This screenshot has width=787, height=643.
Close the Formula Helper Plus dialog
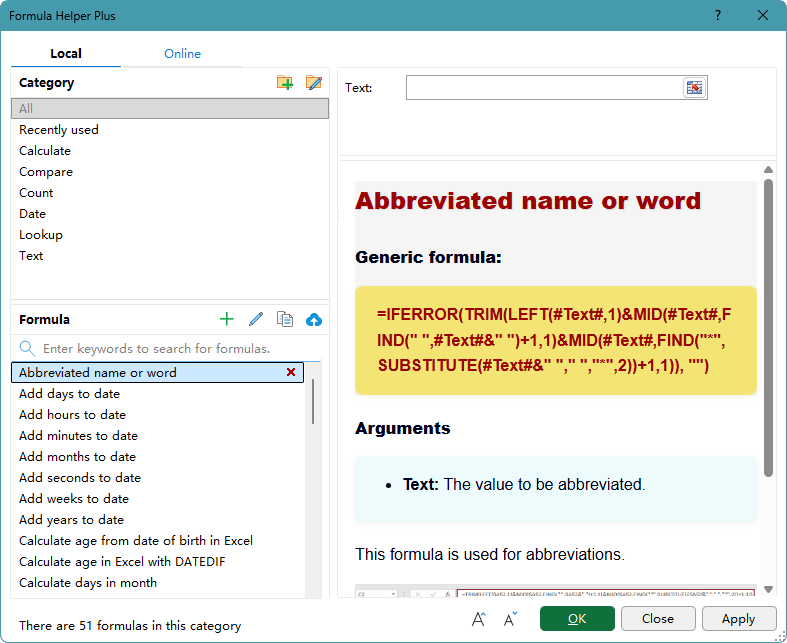(762, 15)
